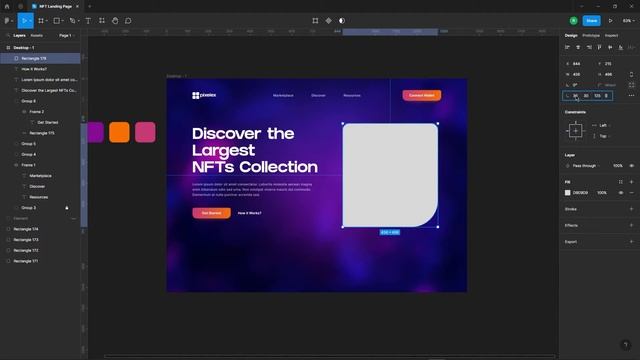Open the Resources tool

pos(102,21)
